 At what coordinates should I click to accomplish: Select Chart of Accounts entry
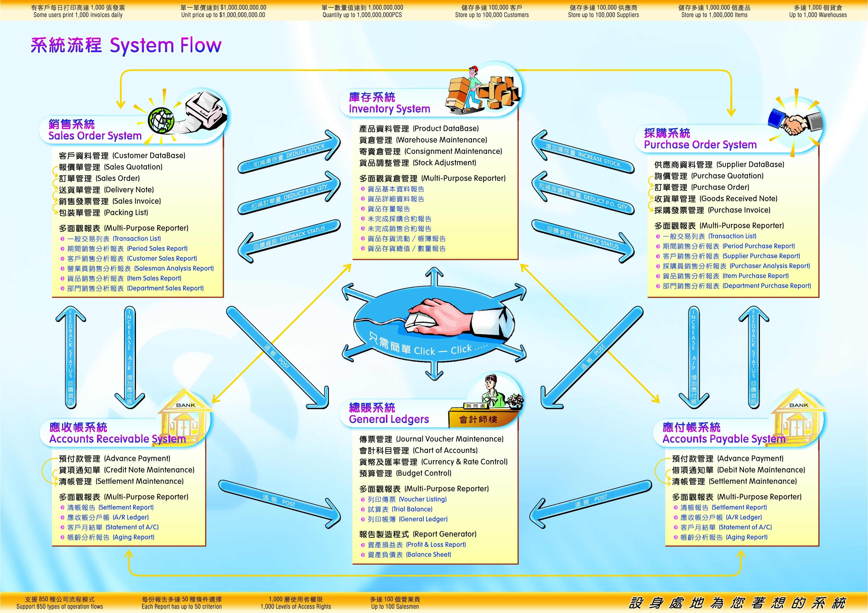[x=419, y=450]
